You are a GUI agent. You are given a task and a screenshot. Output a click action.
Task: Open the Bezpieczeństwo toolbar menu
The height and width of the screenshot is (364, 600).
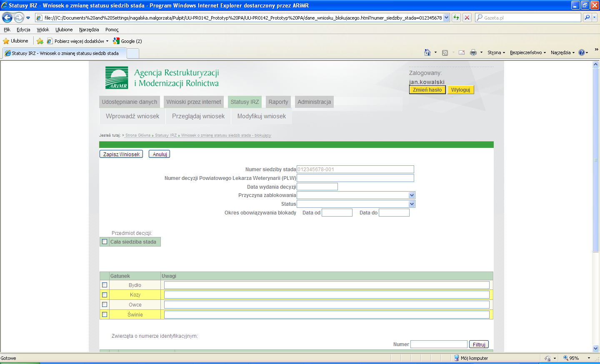pyautogui.click(x=528, y=52)
